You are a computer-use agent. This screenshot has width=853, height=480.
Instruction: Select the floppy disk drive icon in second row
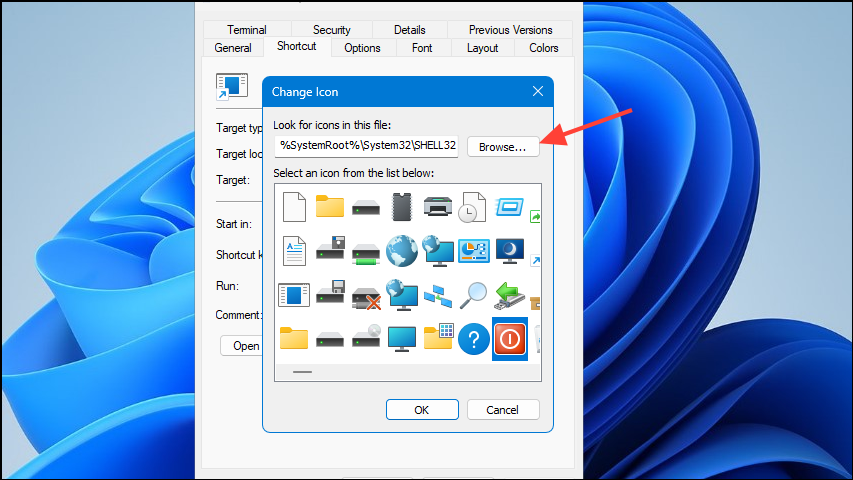(x=330, y=248)
